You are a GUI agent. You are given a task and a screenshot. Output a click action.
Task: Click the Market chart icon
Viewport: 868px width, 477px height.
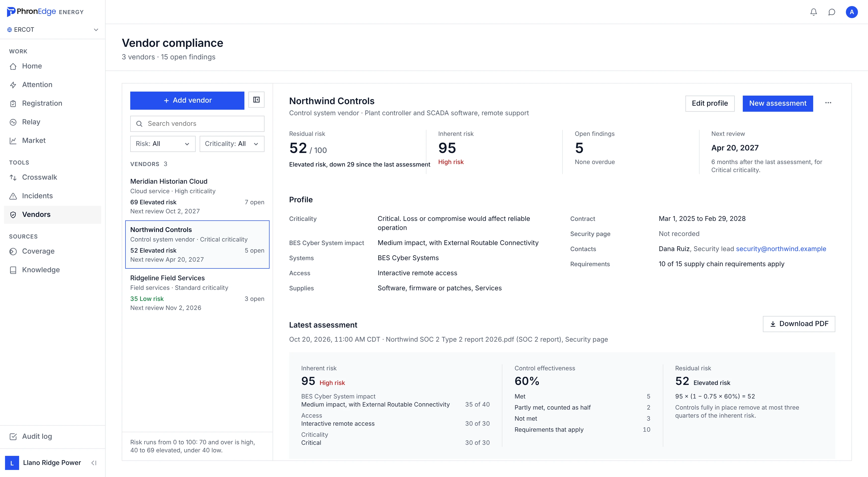[x=13, y=141]
